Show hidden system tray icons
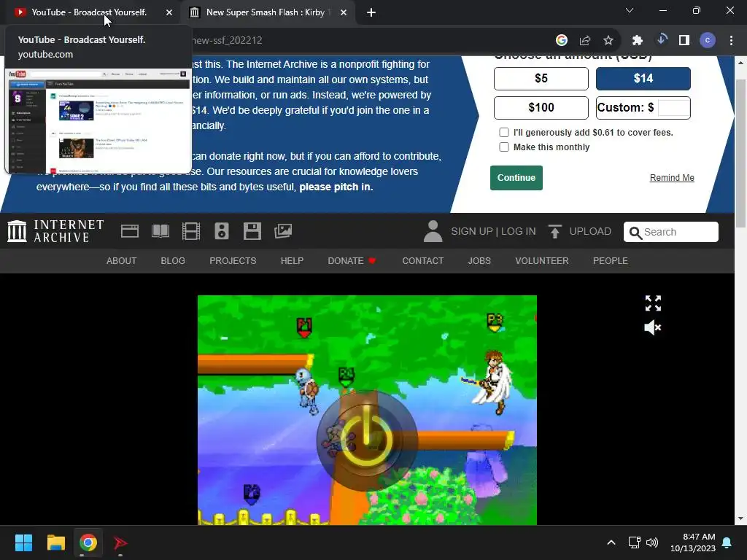The width and height of the screenshot is (747, 560). 611,542
